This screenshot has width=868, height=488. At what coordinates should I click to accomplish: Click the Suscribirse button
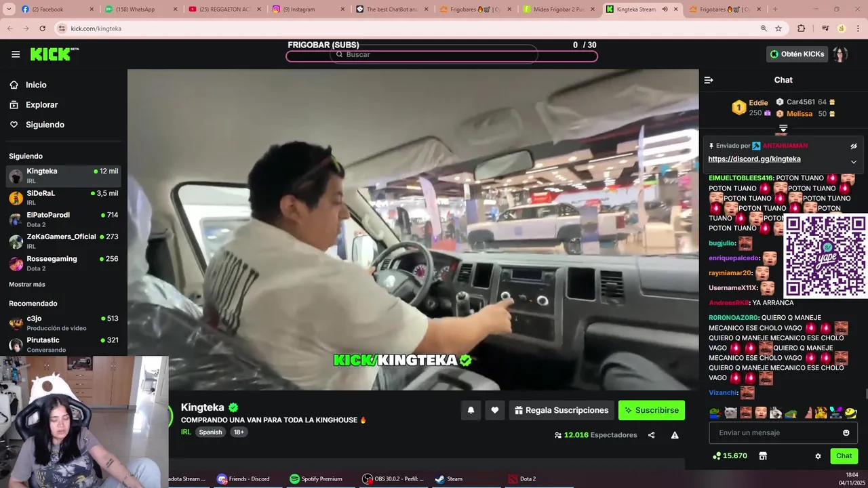652,410
